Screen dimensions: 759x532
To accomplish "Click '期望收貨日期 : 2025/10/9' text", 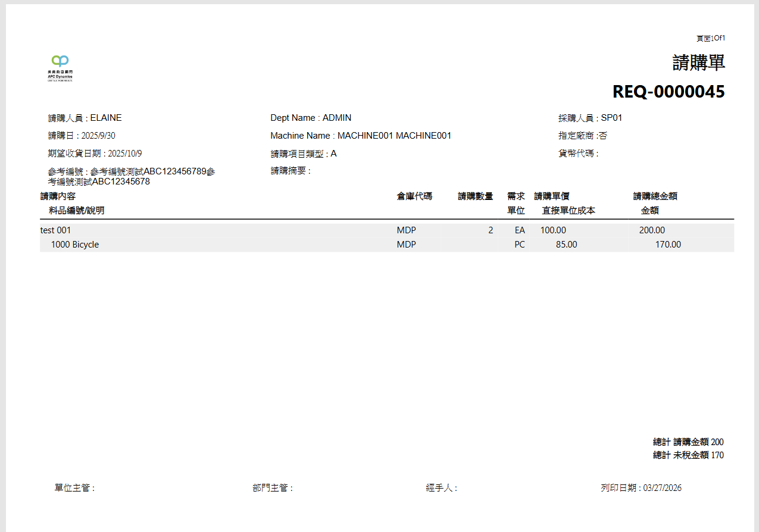I will coord(95,154).
